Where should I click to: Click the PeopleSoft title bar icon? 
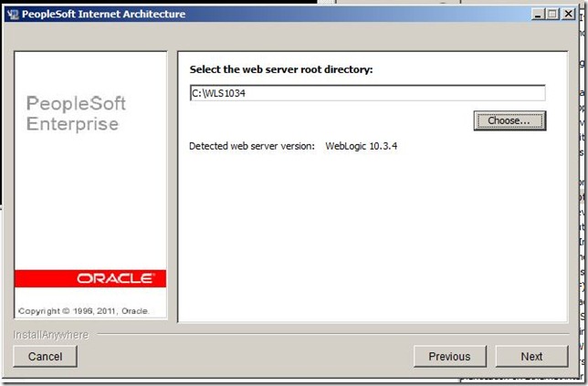point(13,15)
